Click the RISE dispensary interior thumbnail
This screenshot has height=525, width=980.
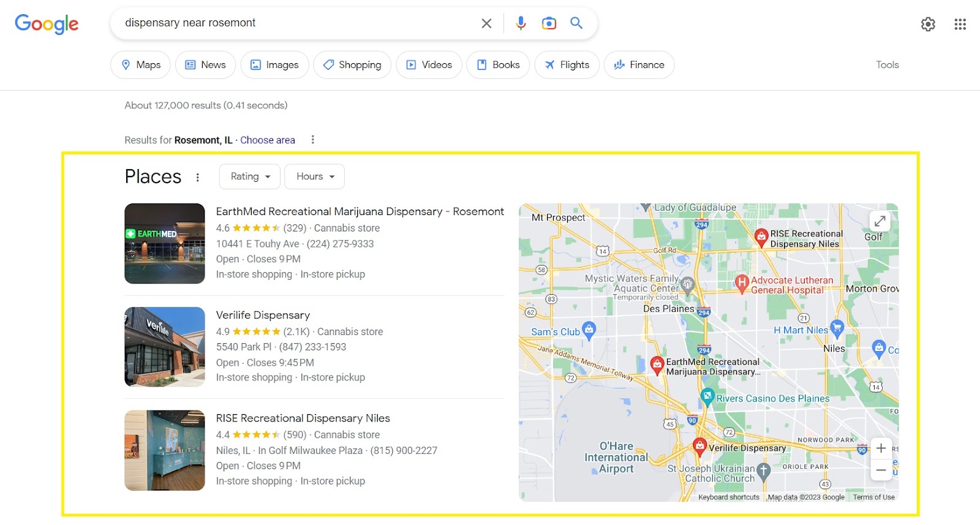point(165,450)
